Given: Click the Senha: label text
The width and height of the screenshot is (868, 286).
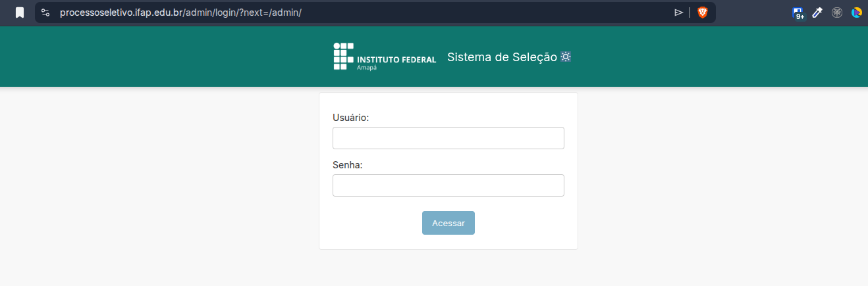Looking at the screenshot, I should (x=348, y=165).
